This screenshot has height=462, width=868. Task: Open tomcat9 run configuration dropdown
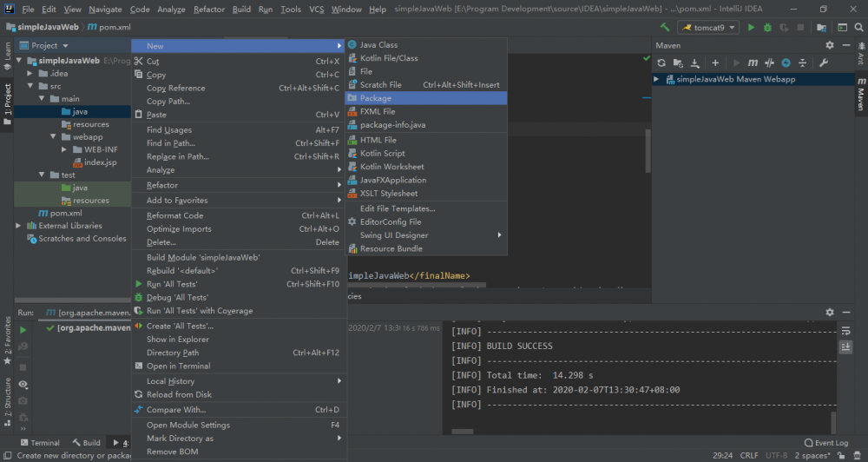[708, 27]
